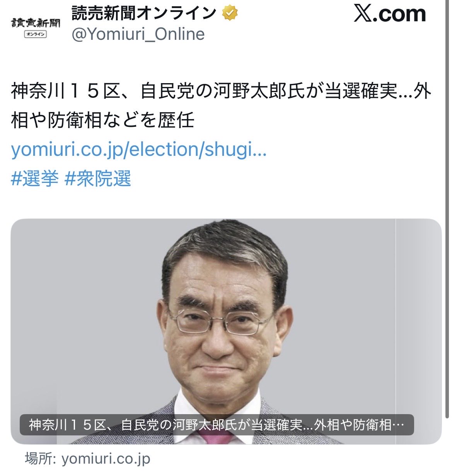Click the dark caption bar on card
The image size is (452, 476).
pyautogui.click(x=217, y=425)
